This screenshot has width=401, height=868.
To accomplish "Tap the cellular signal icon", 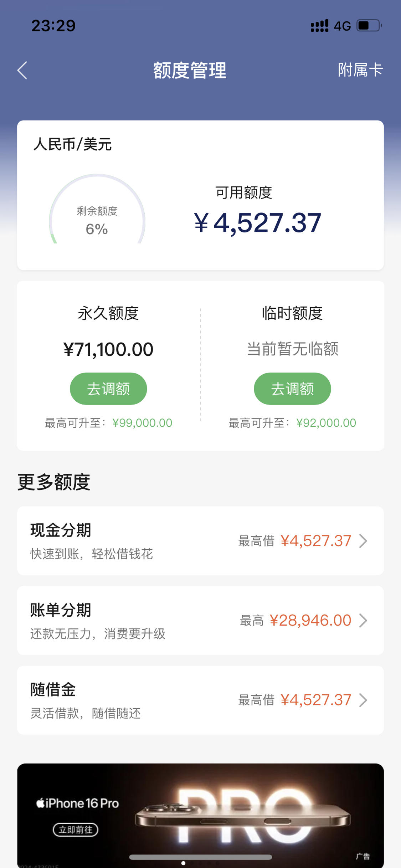I will (x=319, y=26).
